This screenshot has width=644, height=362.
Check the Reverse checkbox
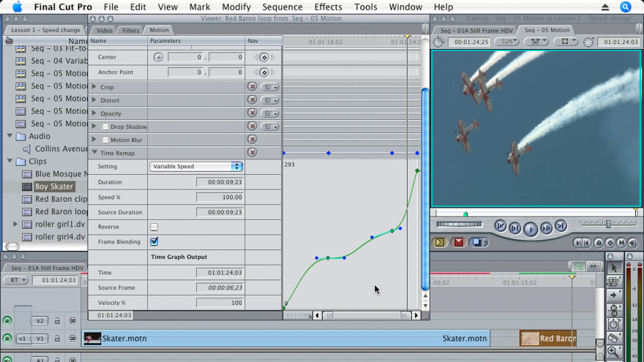coord(154,227)
